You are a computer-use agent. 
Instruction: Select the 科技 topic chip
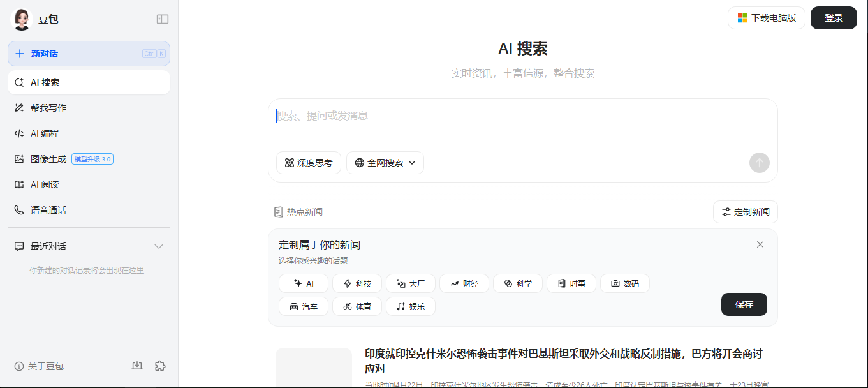(357, 283)
